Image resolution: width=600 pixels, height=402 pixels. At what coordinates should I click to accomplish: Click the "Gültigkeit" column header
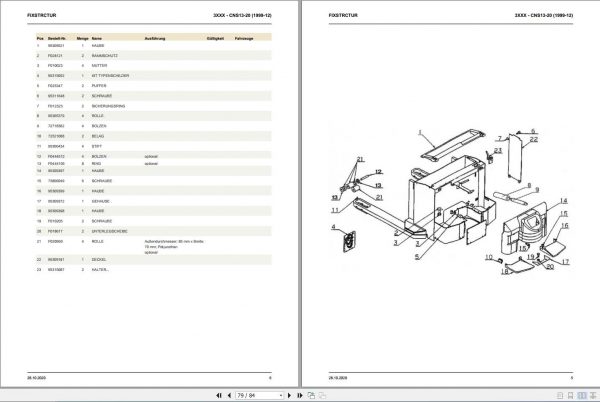pyautogui.click(x=215, y=38)
